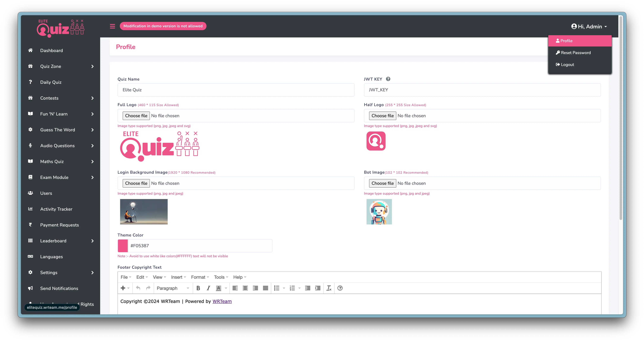Click the undo icon in the editor
The image size is (644, 341).
point(138,288)
